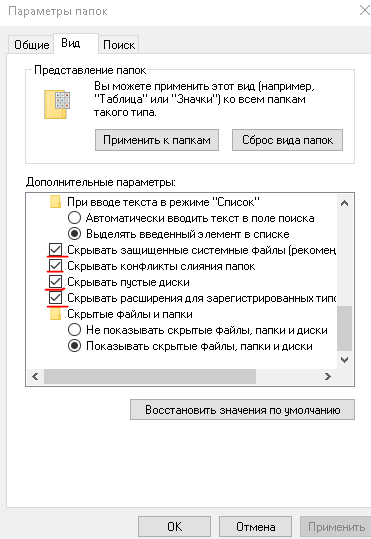Click the list's scroll up arrow
The width and height of the screenshot is (371, 539).
344,203
